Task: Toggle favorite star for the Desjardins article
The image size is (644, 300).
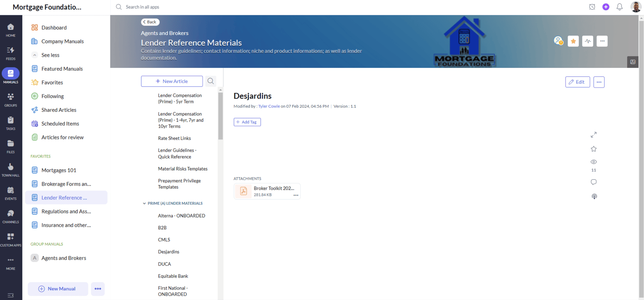Action: click(x=594, y=149)
